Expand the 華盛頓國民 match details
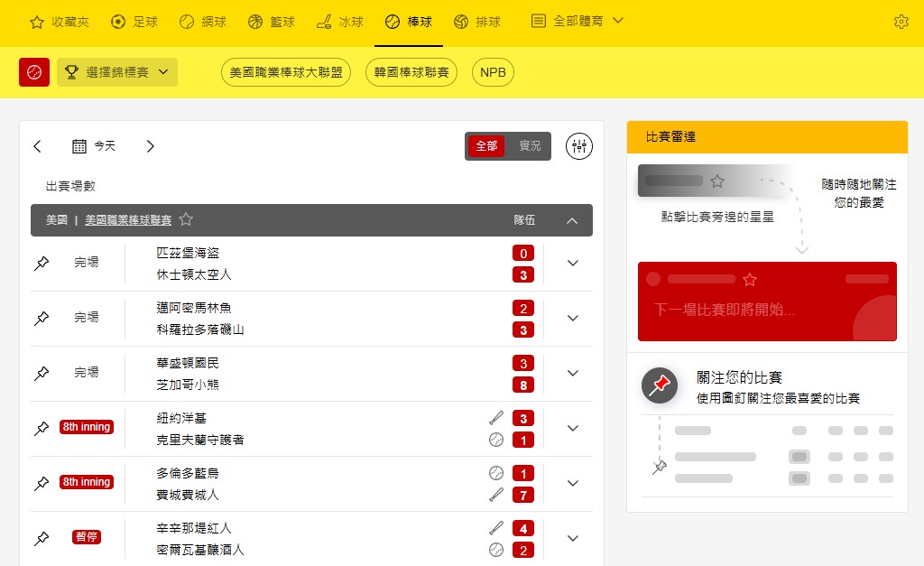The width and height of the screenshot is (924, 566). coord(573,373)
